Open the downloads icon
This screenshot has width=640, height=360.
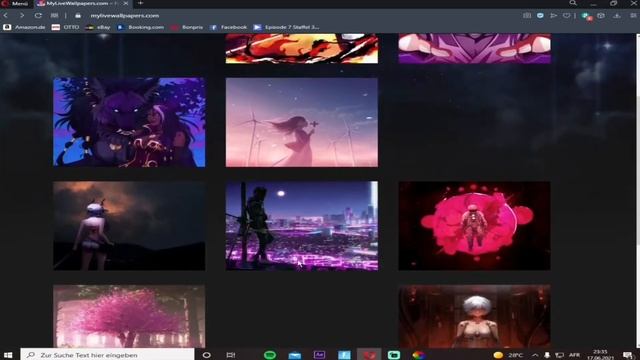(617, 16)
